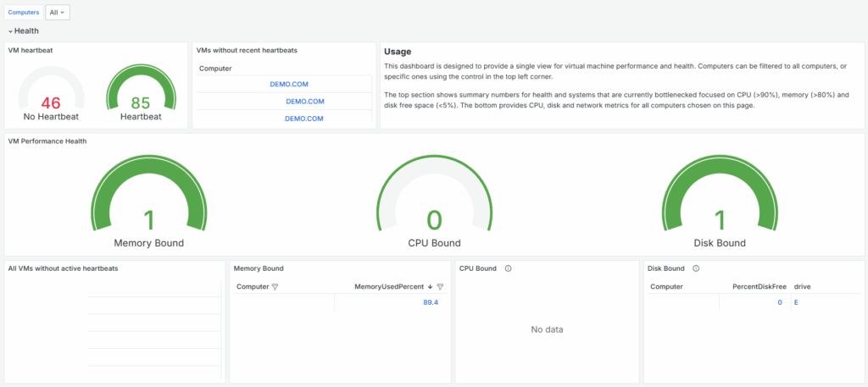
Task: Show the Disk Bound panel info icon
Action: (x=696, y=268)
